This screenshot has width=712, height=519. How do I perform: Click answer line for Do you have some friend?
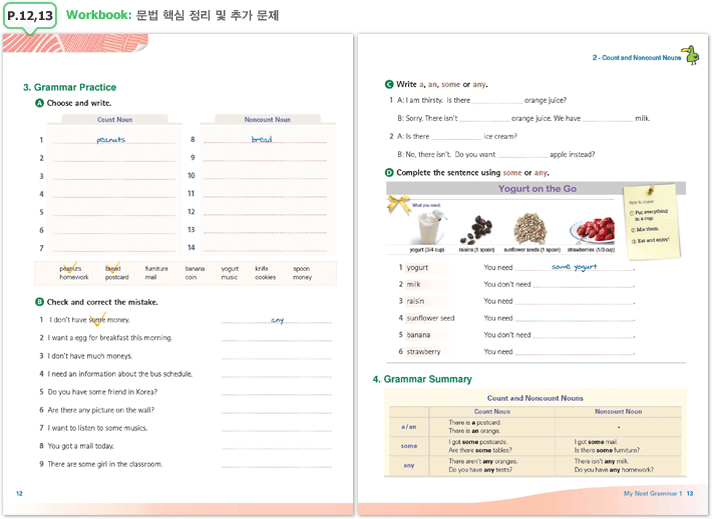277,392
